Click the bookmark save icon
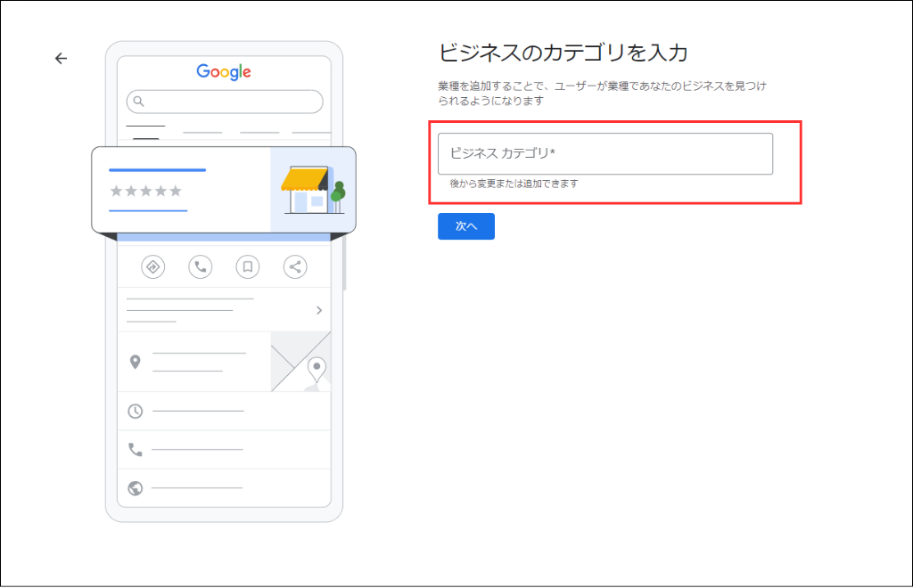This screenshot has height=588, width=913. [247, 266]
